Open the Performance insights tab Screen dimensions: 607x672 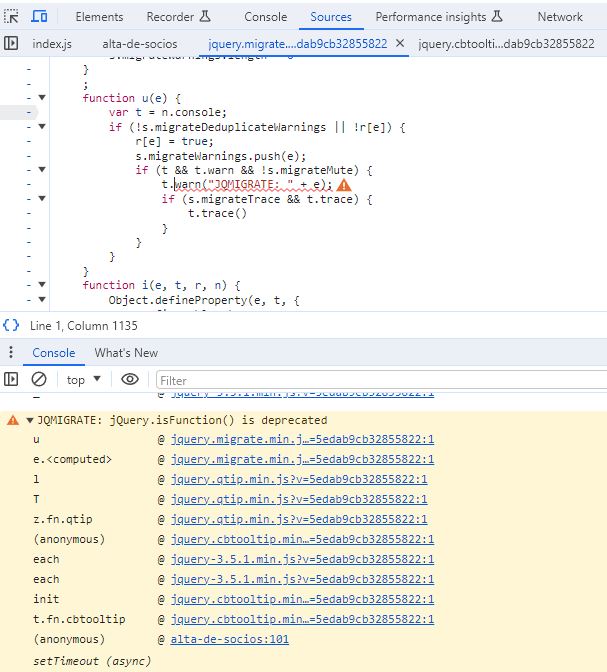tap(439, 17)
